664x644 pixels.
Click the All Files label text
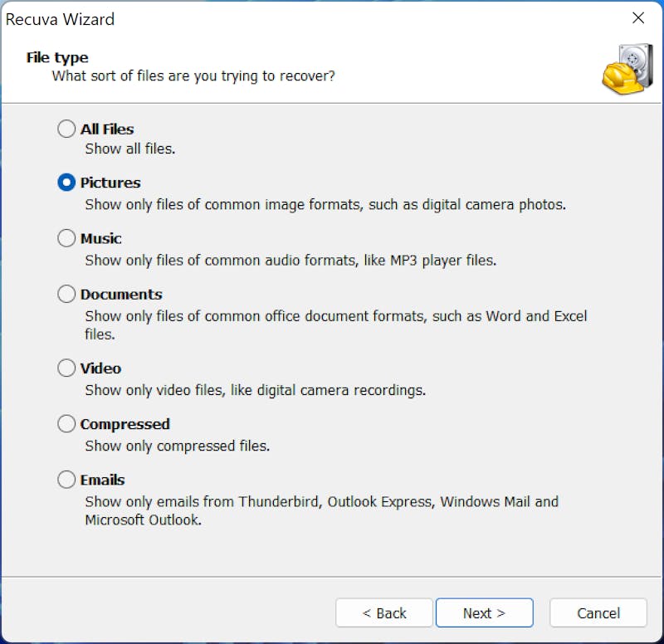[x=107, y=129]
